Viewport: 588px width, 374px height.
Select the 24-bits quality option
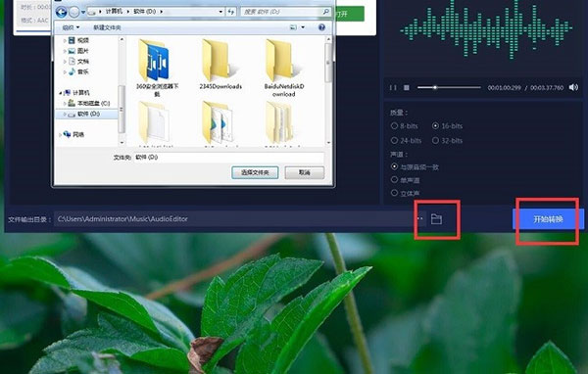coord(406,141)
